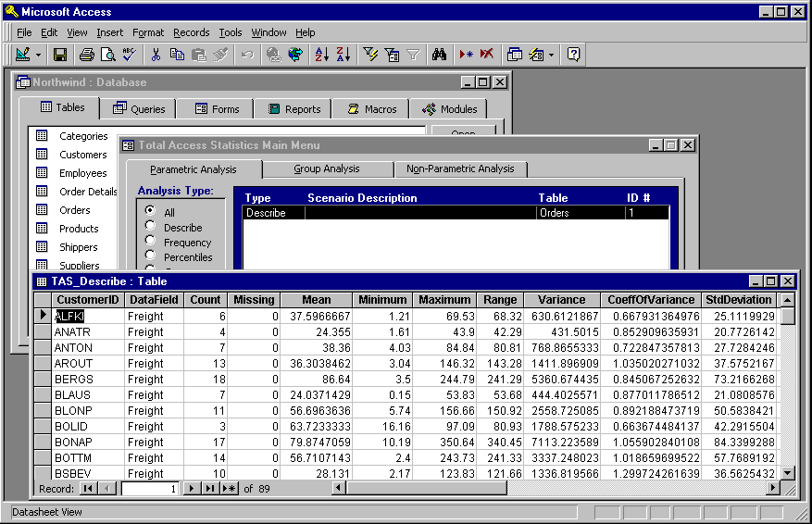The width and height of the screenshot is (812, 524).
Task: Select Products table in Northwind list
Action: [79, 229]
